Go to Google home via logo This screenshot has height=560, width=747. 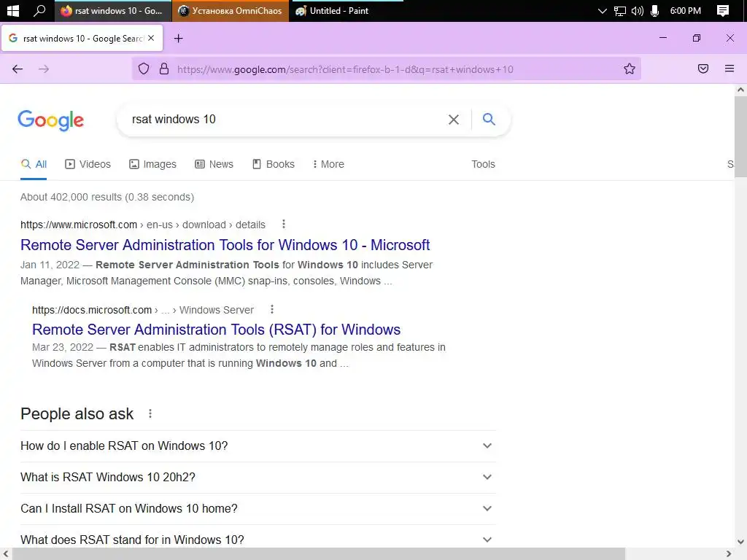tap(51, 120)
